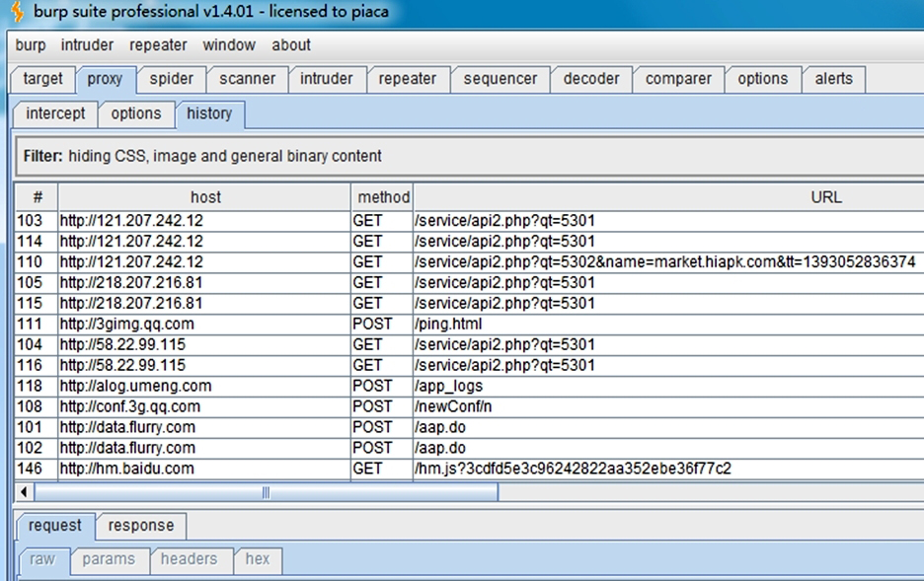The width and height of the screenshot is (924, 581).
Task: Sort history by the method column header
Action: (383, 197)
